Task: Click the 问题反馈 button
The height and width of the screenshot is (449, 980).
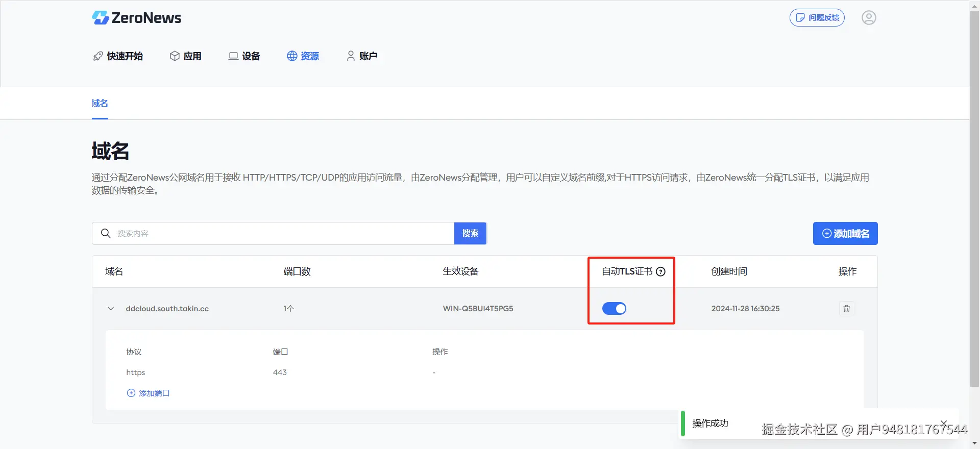Action: [817, 18]
